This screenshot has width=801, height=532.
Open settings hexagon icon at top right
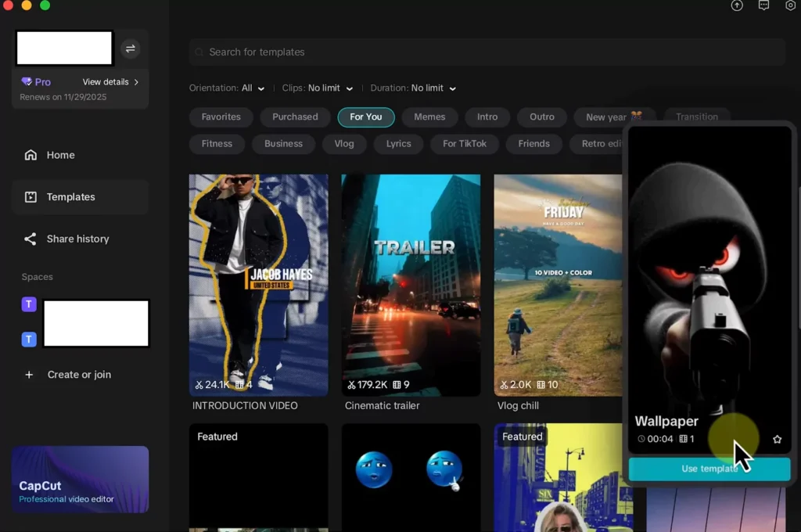pyautogui.click(x=790, y=5)
